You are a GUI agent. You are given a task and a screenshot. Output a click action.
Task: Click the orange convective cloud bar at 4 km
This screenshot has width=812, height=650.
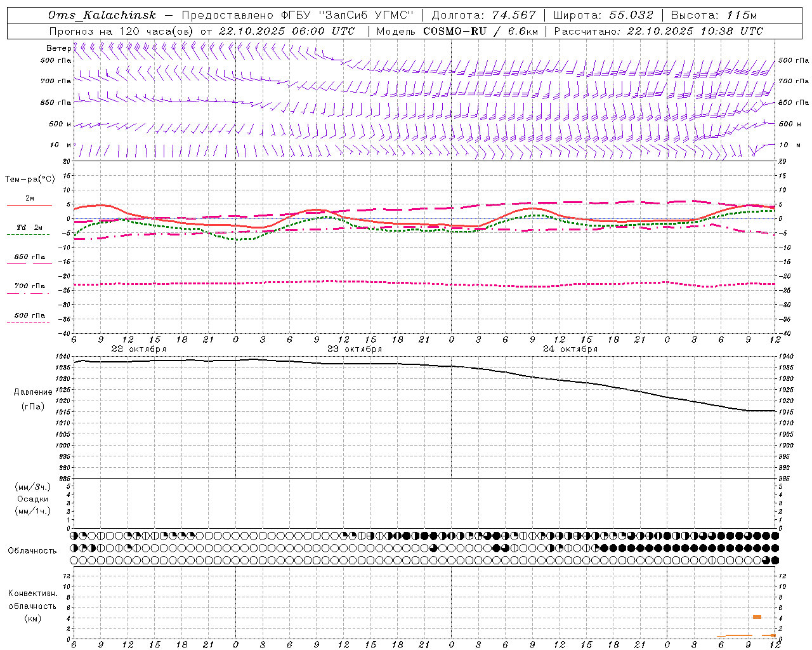click(757, 617)
